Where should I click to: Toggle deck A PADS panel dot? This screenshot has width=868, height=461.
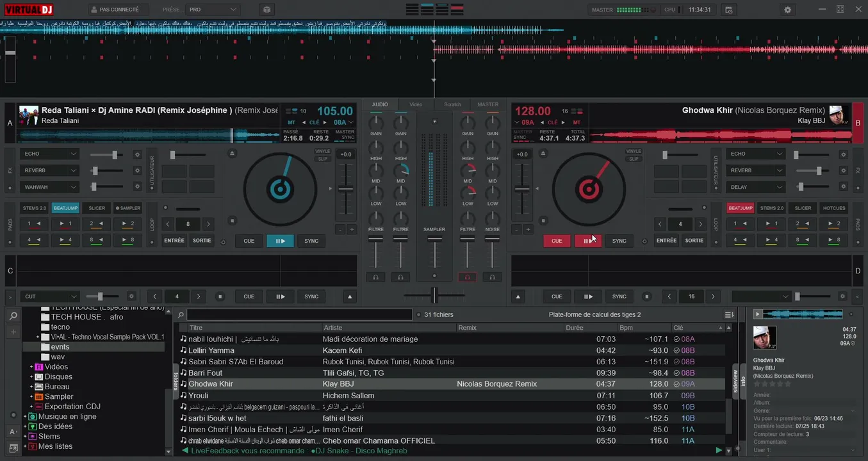10,242
